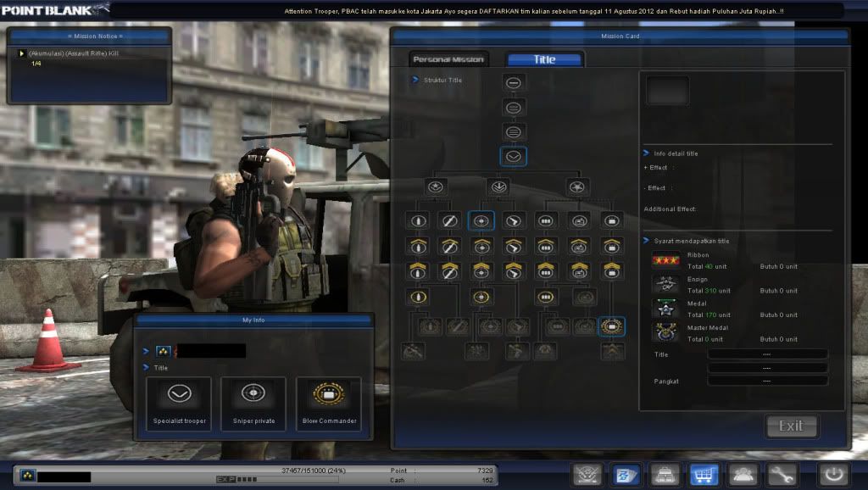The height and width of the screenshot is (490, 868).
Task: Select the pistol icon with one gold chevron
Action: pyautogui.click(x=513, y=246)
